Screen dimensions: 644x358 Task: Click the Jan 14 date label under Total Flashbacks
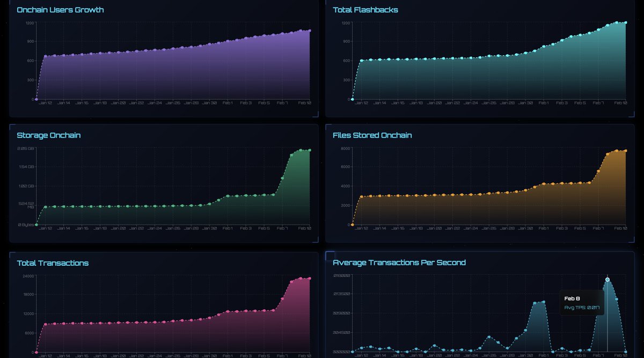click(379, 103)
